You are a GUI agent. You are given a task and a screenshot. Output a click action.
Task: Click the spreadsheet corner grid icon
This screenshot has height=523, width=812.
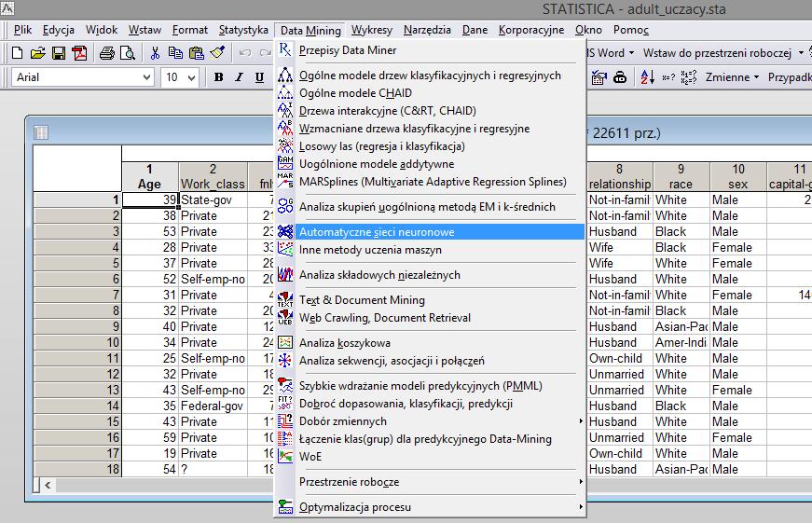tap(41, 132)
